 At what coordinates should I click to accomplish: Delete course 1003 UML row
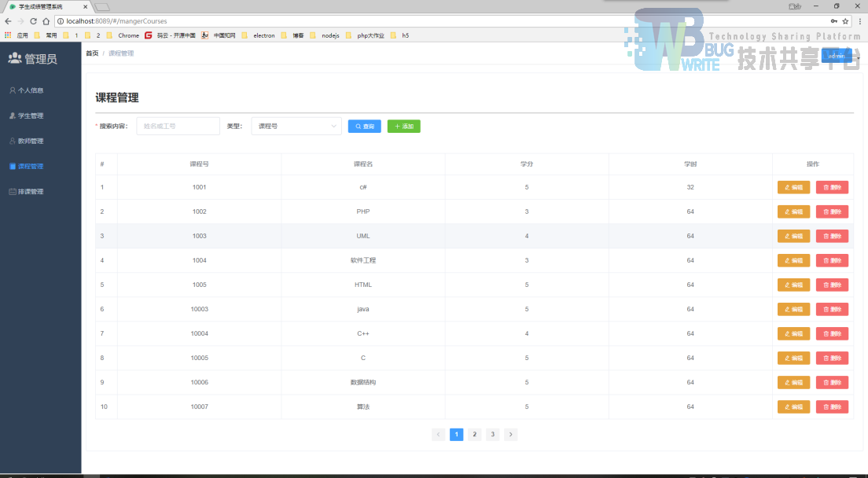tap(832, 236)
